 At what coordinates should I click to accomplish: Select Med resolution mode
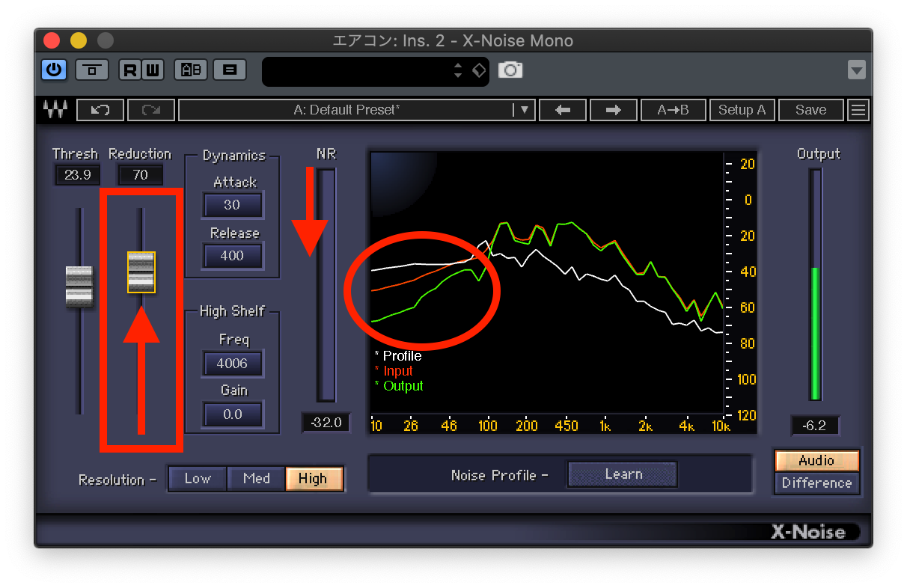(x=256, y=479)
